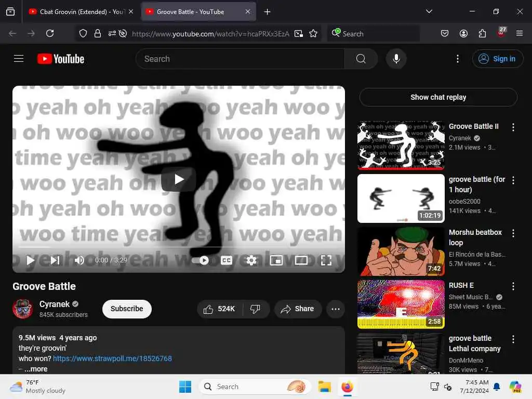Open options menu for groove battle 1 hour

click(513, 180)
